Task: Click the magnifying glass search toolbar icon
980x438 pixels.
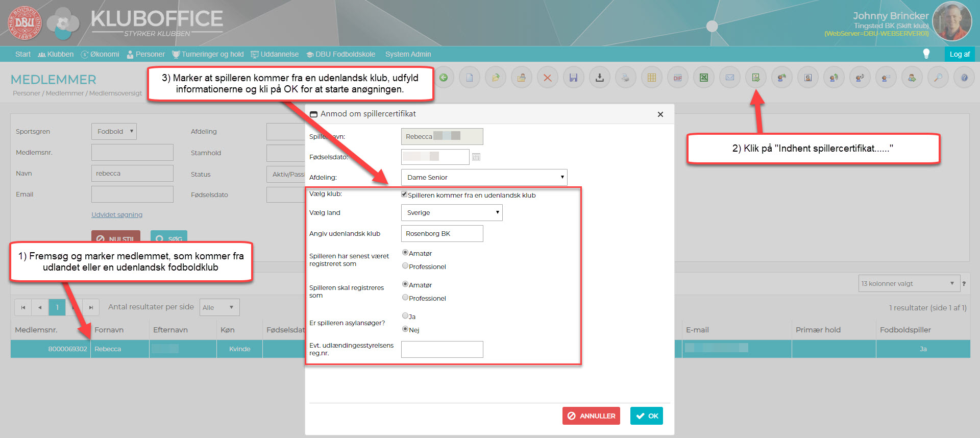Action: point(938,78)
